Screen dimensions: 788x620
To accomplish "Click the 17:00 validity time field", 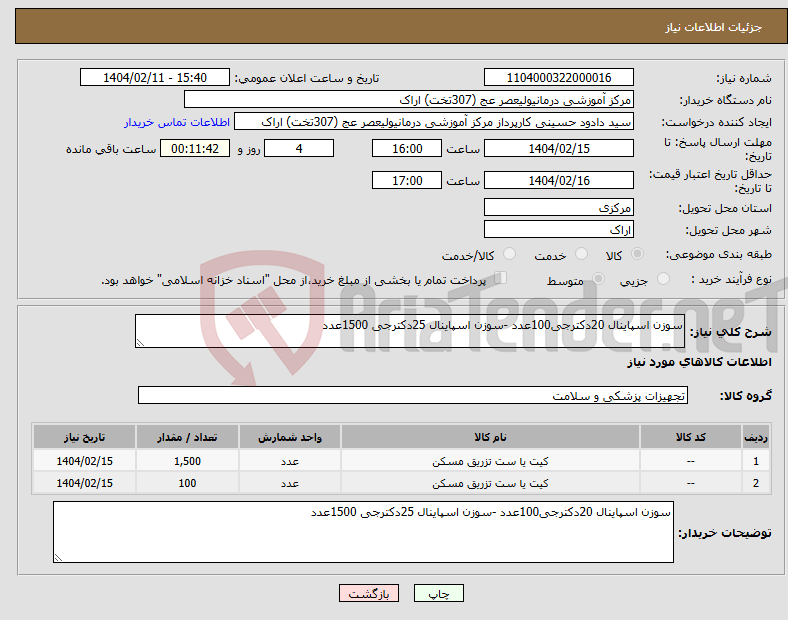I will [x=407, y=180].
